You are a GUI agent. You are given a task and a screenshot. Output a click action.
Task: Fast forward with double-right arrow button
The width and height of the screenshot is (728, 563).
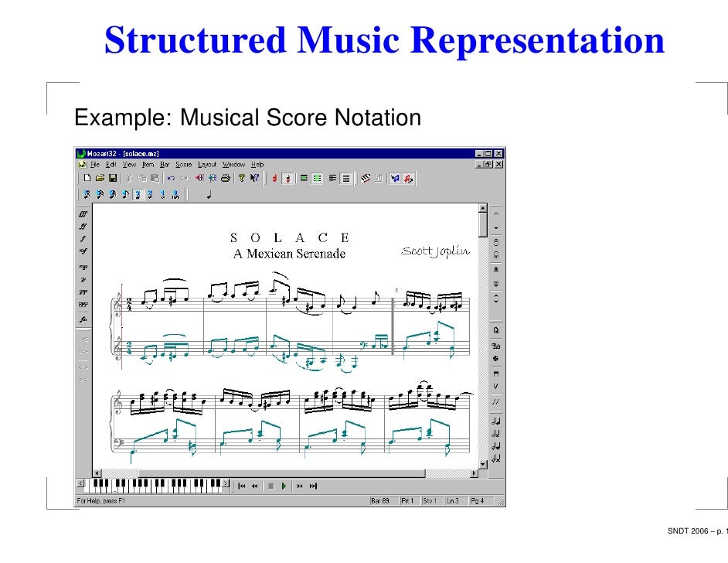tap(300, 486)
